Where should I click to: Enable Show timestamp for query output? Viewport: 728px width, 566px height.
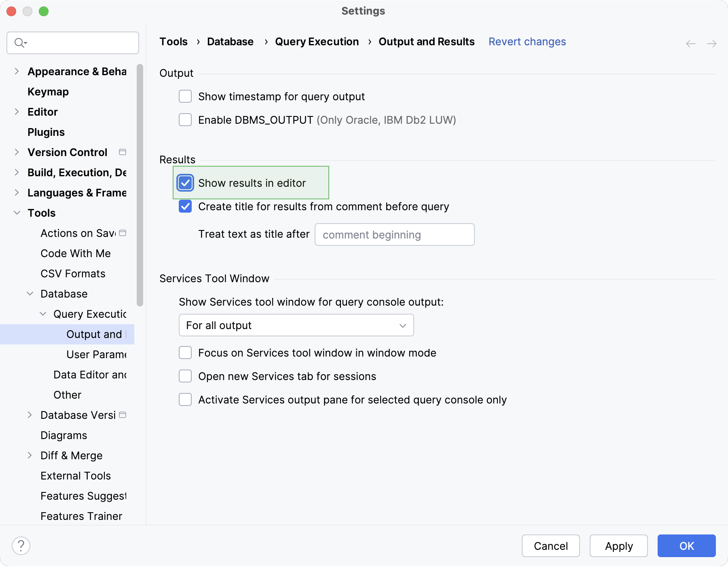pos(185,96)
